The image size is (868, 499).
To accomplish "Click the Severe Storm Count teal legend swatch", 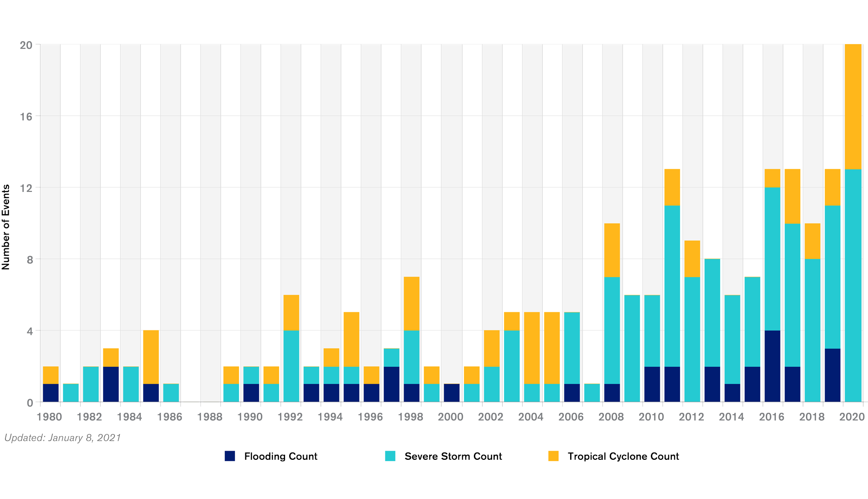I will (390, 456).
